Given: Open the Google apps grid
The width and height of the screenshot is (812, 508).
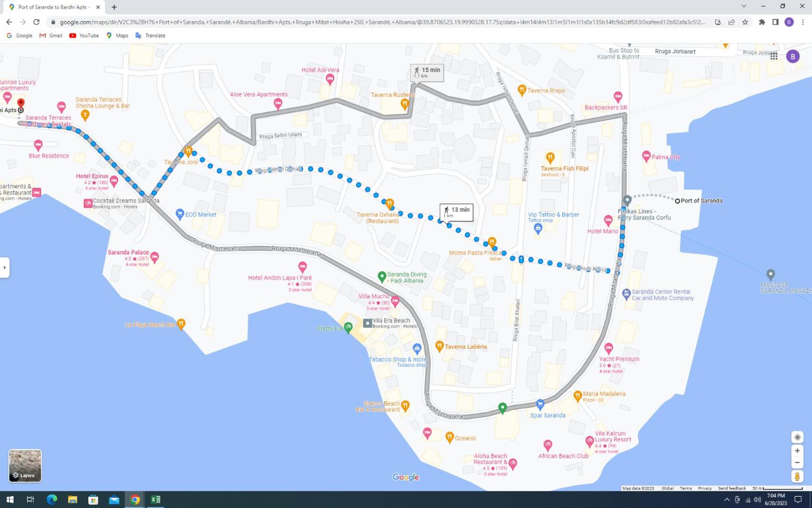Looking at the screenshot, I should pyautogui.click(x=773, y=56).
